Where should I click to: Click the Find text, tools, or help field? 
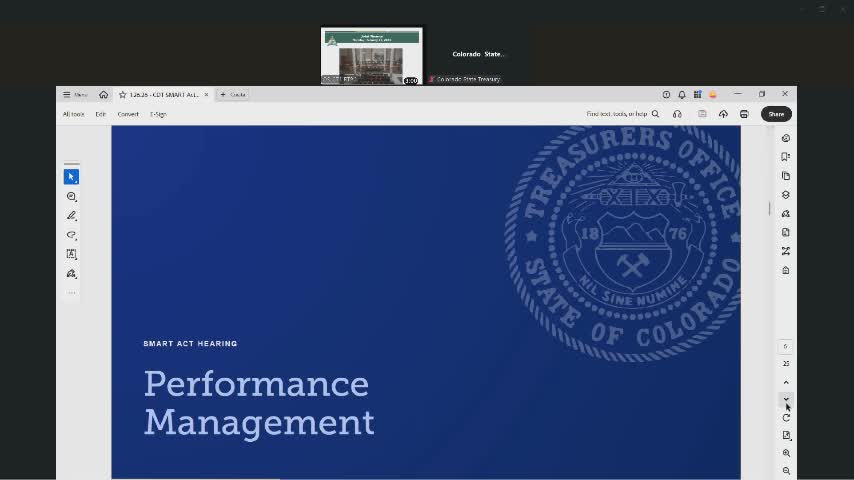point(617,114)
